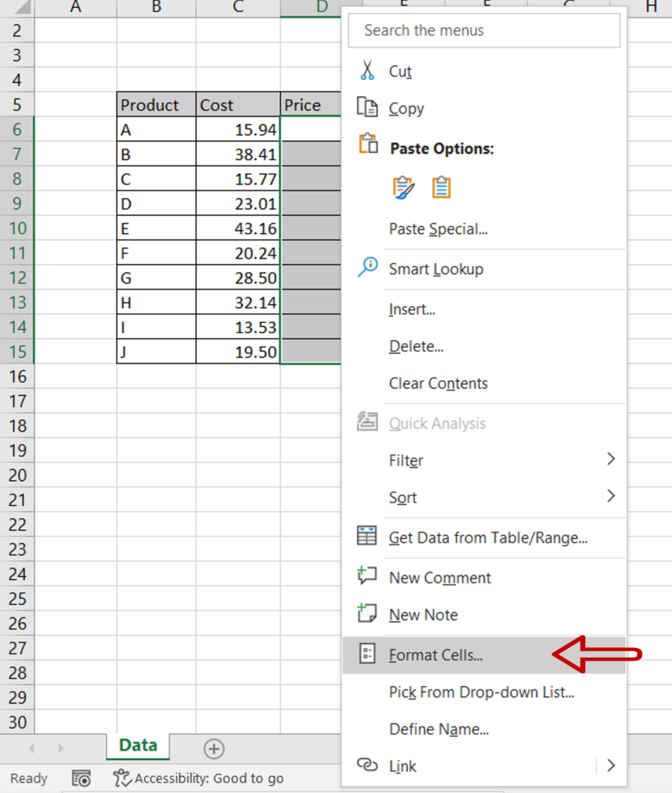Expand the Sort submenu arrow
Screen dimensions: 672x793
coord(611,496)
